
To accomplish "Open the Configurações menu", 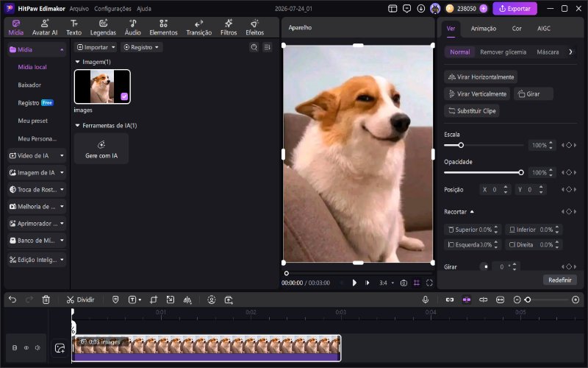I will [112, 9].
